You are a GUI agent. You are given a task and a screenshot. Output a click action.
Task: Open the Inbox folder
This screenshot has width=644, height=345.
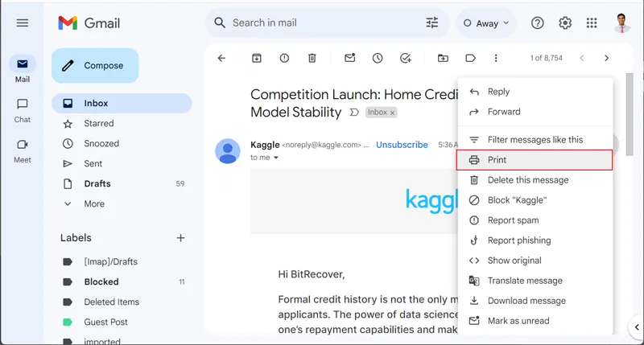[x=122, y=104]
